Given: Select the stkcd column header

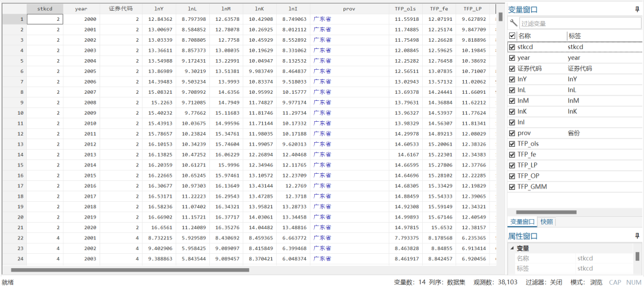Looking at the screenshot, I should tap(45, 8).
